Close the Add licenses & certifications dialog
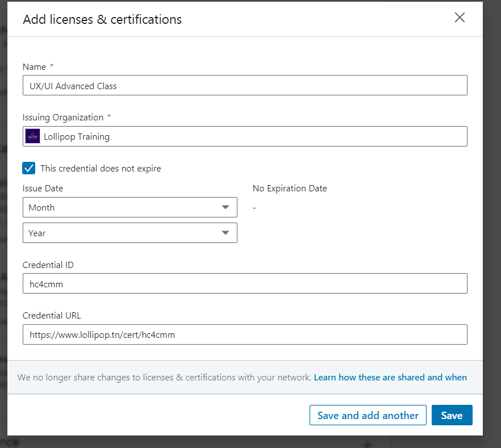 pyautogui.click(x=460, y=18)
